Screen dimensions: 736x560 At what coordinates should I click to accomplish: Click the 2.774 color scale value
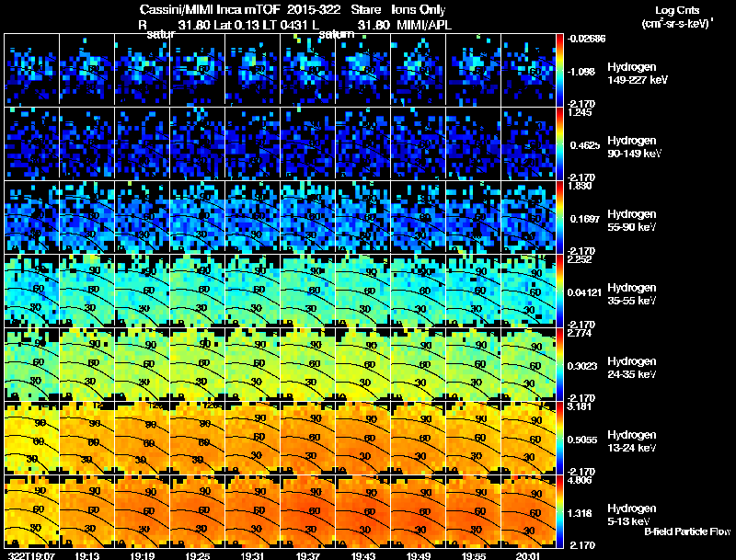[x=580, y=334]
